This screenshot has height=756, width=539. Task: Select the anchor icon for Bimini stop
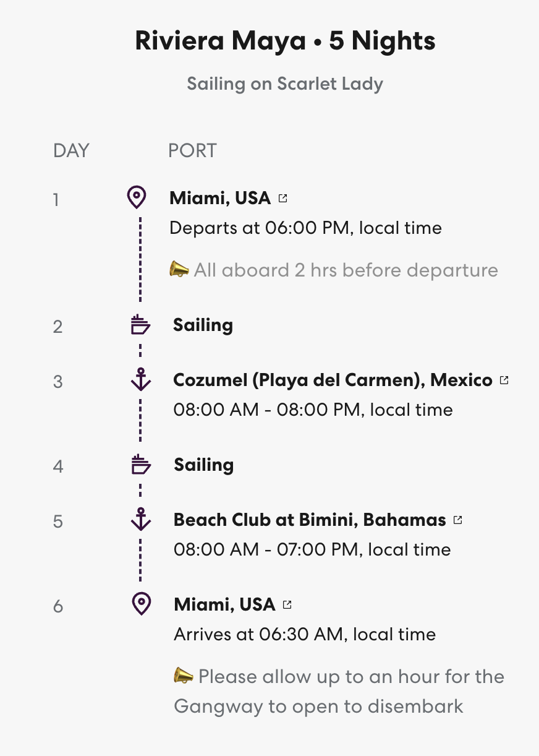coord(141,519)
